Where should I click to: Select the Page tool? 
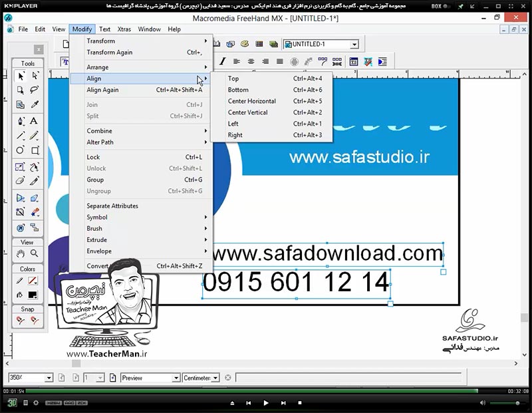21,90
